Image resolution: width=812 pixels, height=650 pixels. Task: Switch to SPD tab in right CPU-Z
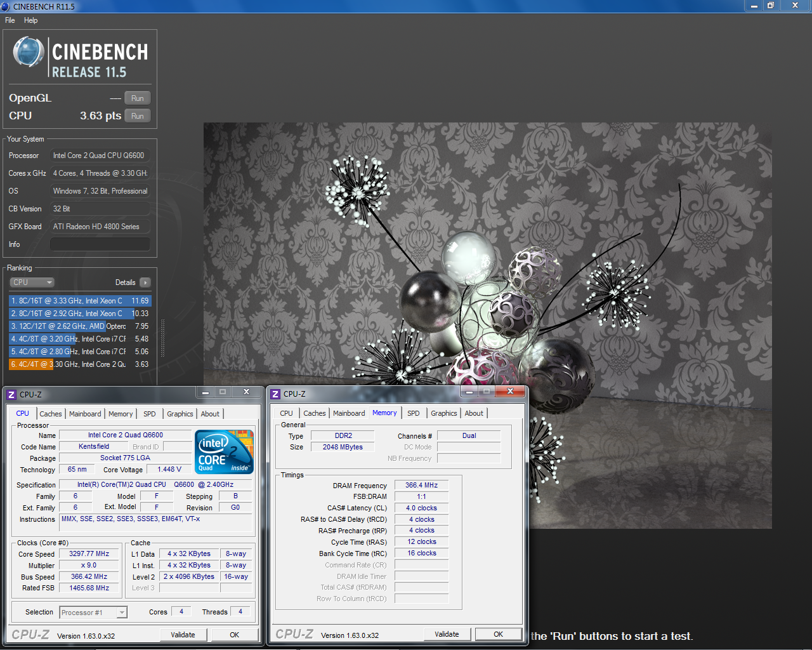414,413
